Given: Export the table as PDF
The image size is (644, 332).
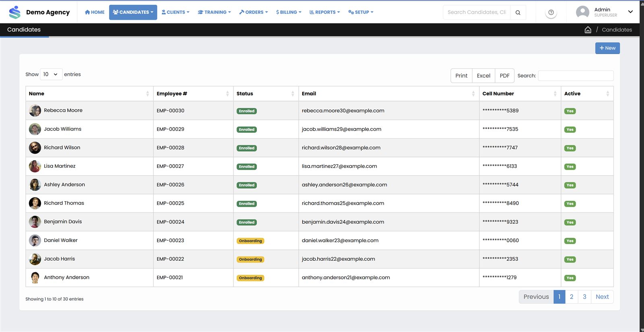Looking at the screenshot, I should pyautogui.click(x=505, y=76).
